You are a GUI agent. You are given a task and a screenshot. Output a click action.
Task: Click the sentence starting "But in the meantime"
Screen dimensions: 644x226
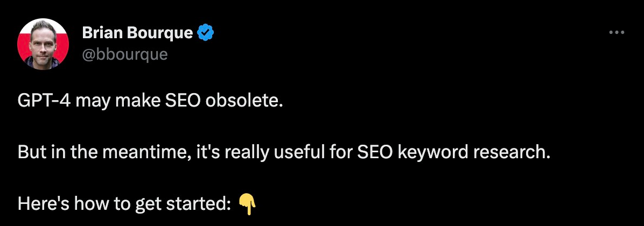click(x=284, y=153)
